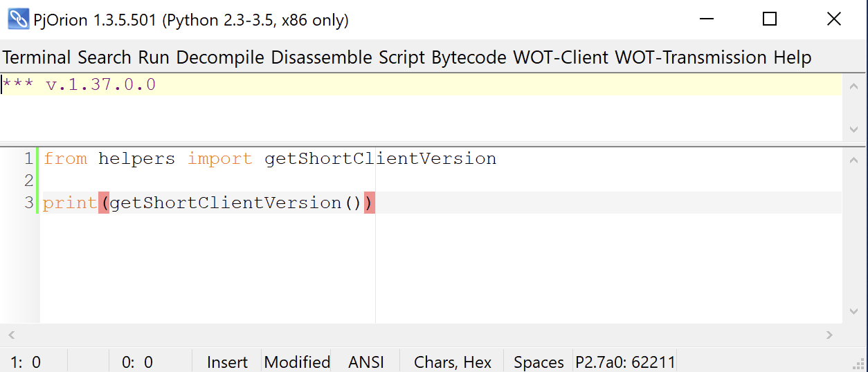
Task: Open the Script menu
Action: pyautogui.click(x=401, y=57)
